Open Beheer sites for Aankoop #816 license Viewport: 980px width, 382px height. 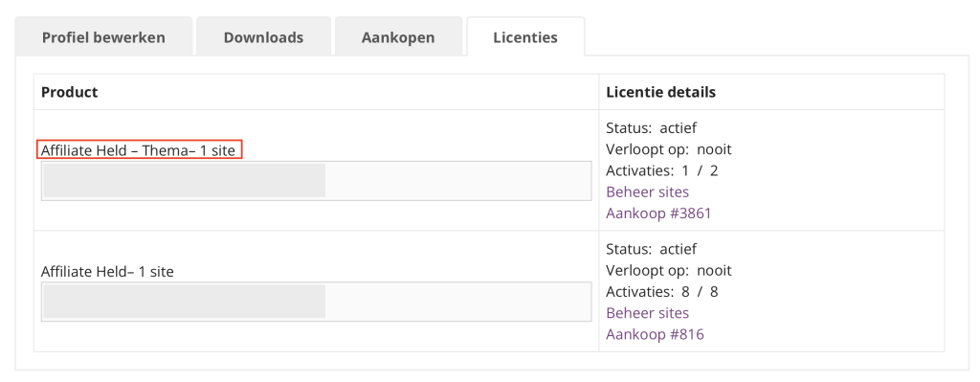(x=648, y=313)
